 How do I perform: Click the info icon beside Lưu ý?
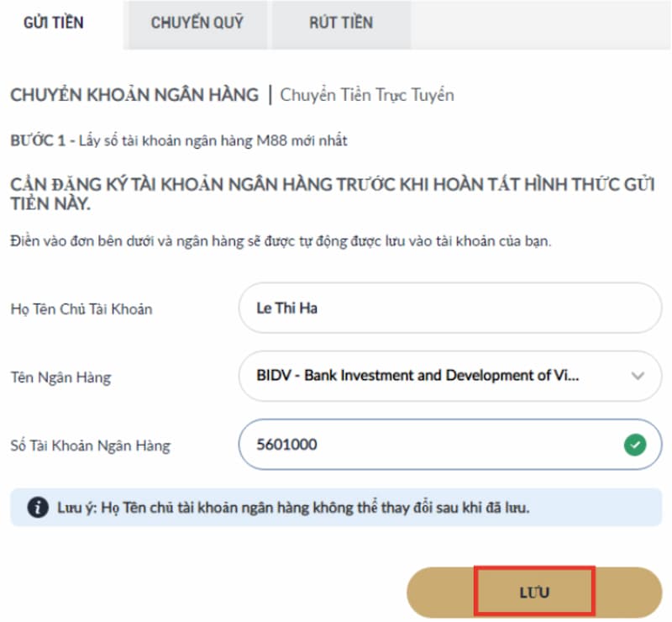38,508
